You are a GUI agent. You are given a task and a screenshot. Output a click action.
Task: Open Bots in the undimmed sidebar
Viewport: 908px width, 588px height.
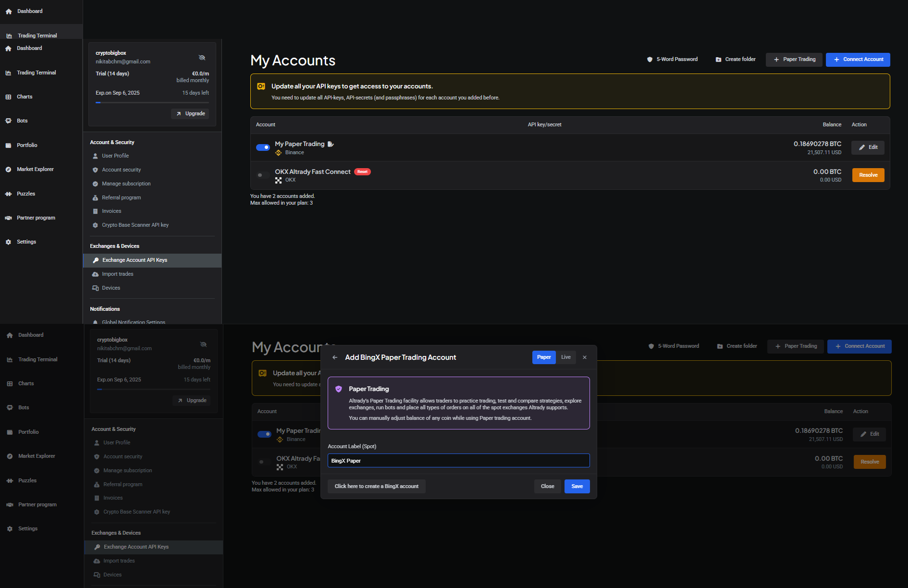17,121
